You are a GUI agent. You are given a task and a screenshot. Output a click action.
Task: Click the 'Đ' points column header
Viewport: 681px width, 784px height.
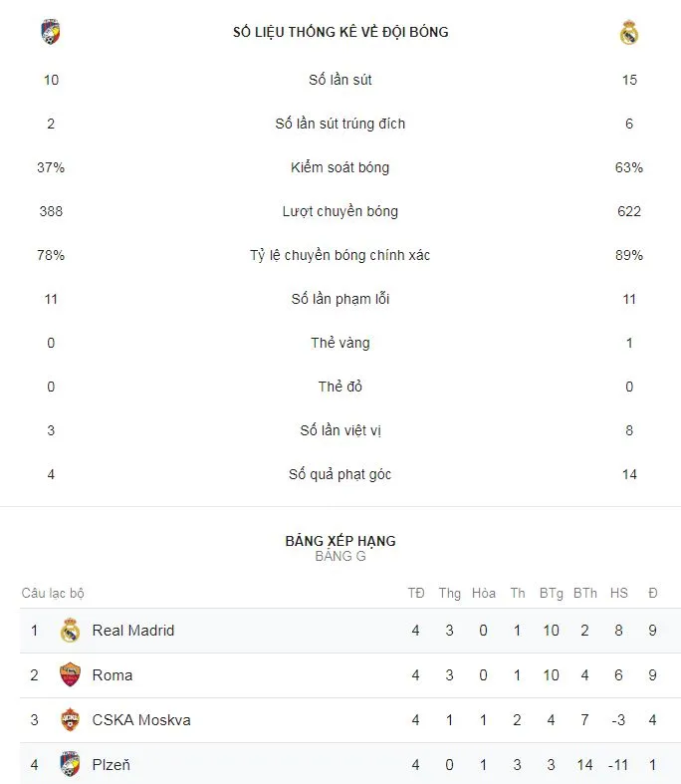(x=653, y=593)
